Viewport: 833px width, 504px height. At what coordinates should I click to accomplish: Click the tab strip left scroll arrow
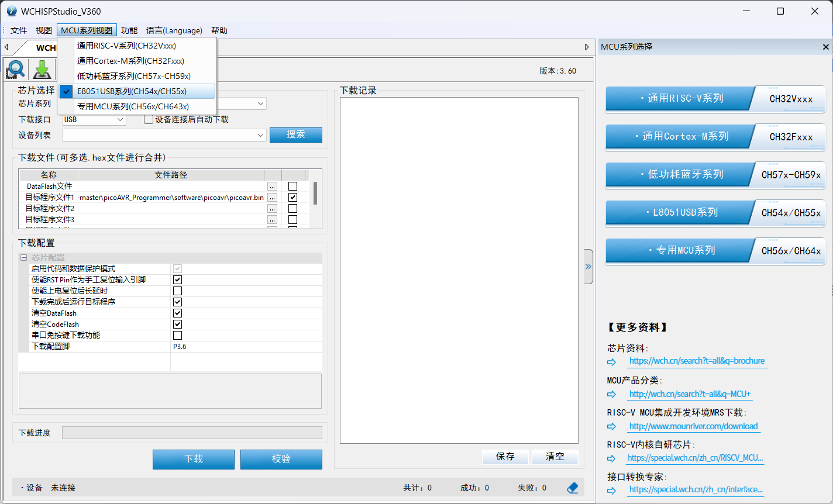(6, 47)
